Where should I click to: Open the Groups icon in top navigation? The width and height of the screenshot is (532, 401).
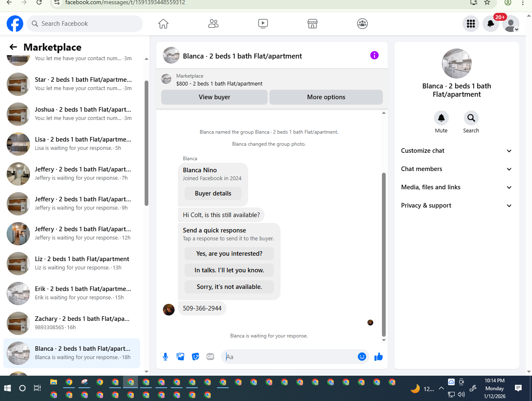click(362, 24)
